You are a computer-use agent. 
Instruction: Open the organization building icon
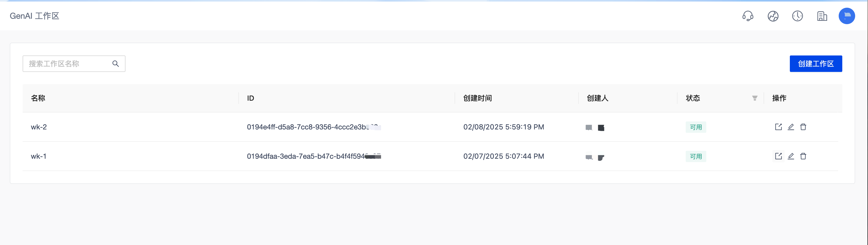click(x=822, y=16)
